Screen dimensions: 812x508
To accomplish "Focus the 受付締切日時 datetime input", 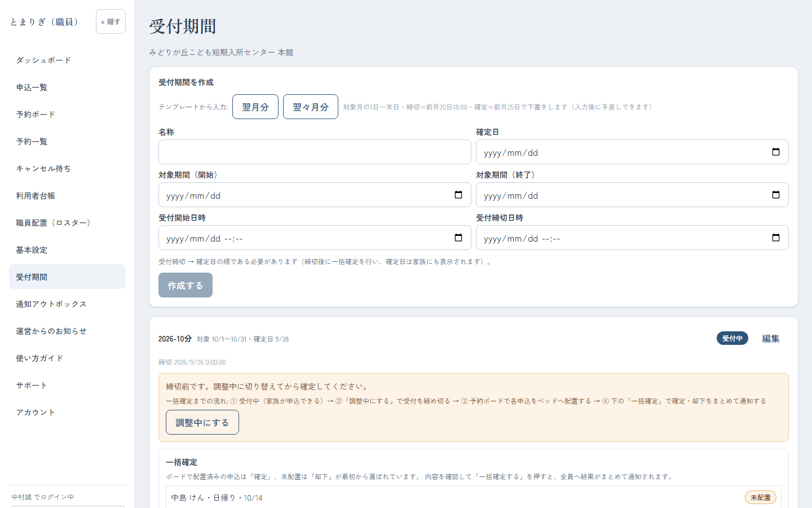I will click(632, 238).
